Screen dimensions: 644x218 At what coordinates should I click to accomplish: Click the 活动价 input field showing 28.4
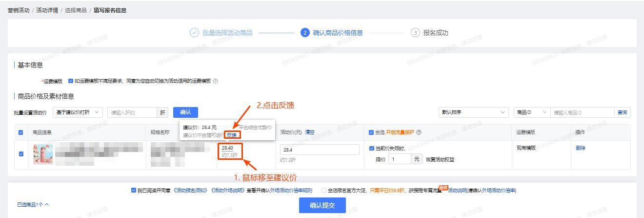coord(320,150)
